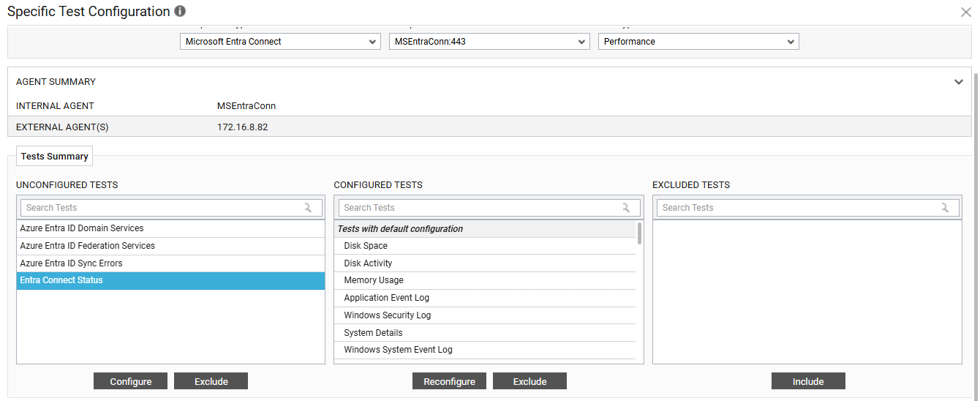This screenshot has width=980, height=401.
Task: Select Disk Space in configured tests
Action: click(x=486, y=246)
